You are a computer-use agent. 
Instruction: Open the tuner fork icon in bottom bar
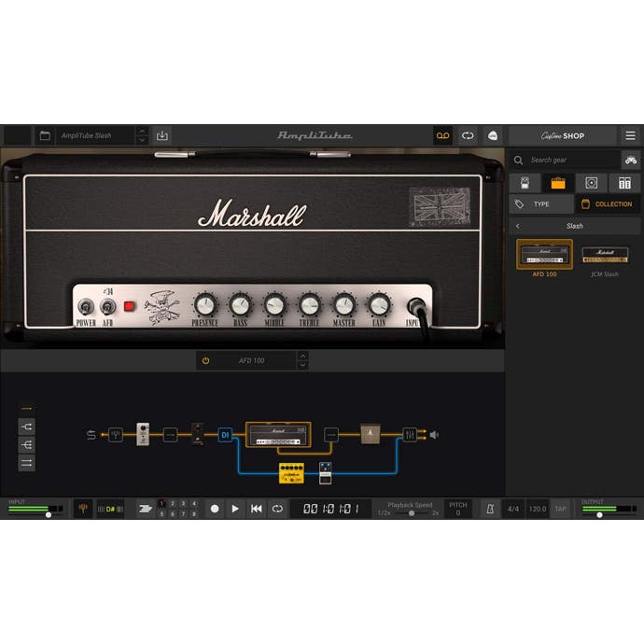(x=83, y=509)
